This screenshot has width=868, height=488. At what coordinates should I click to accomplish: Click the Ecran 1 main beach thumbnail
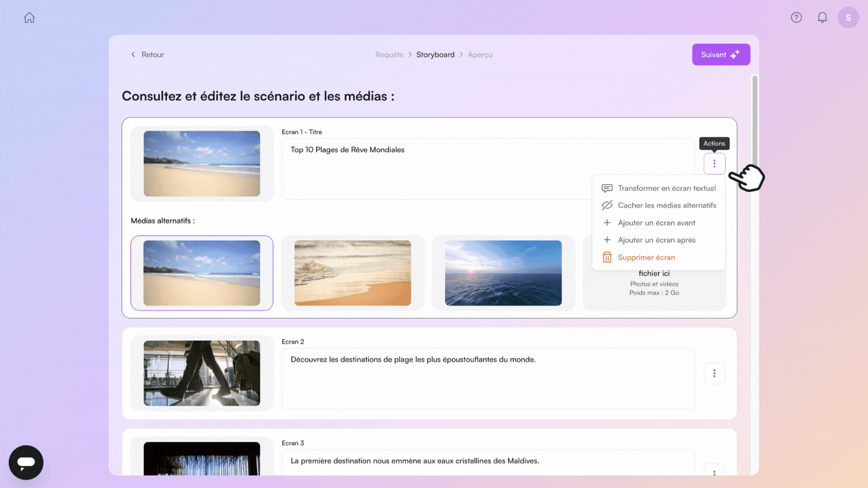tap(202, 164)
